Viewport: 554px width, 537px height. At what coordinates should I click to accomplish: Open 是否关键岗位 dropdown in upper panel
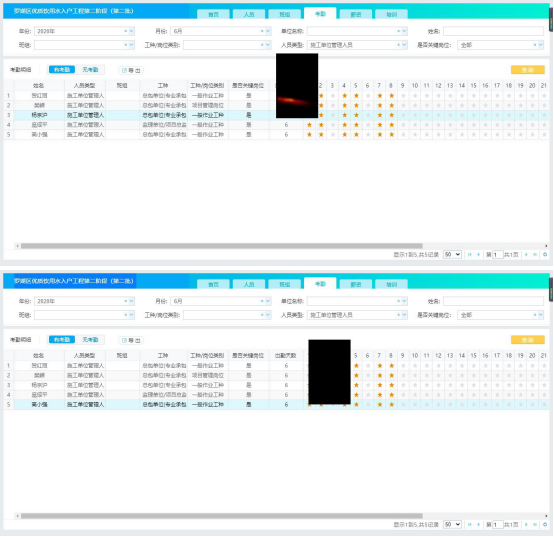pyautogui.click(x=541, y=45)
